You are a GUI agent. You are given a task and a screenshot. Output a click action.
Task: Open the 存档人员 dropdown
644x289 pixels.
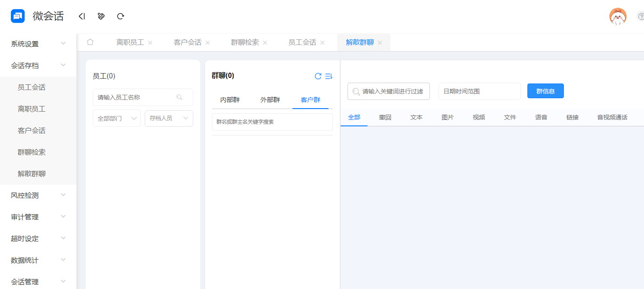coord(169,118)
